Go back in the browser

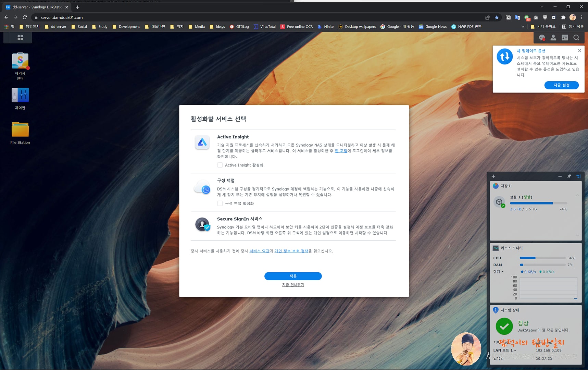point(6,17)
